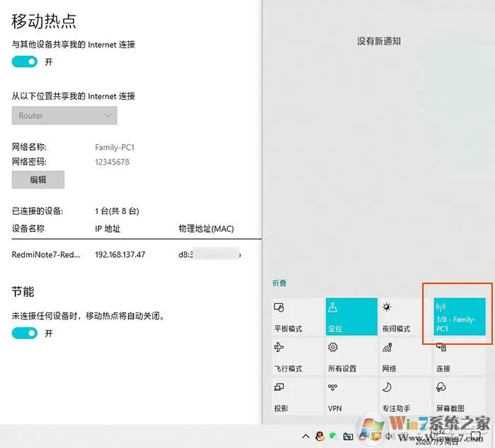Show hidden tray icons chevron

305,437
